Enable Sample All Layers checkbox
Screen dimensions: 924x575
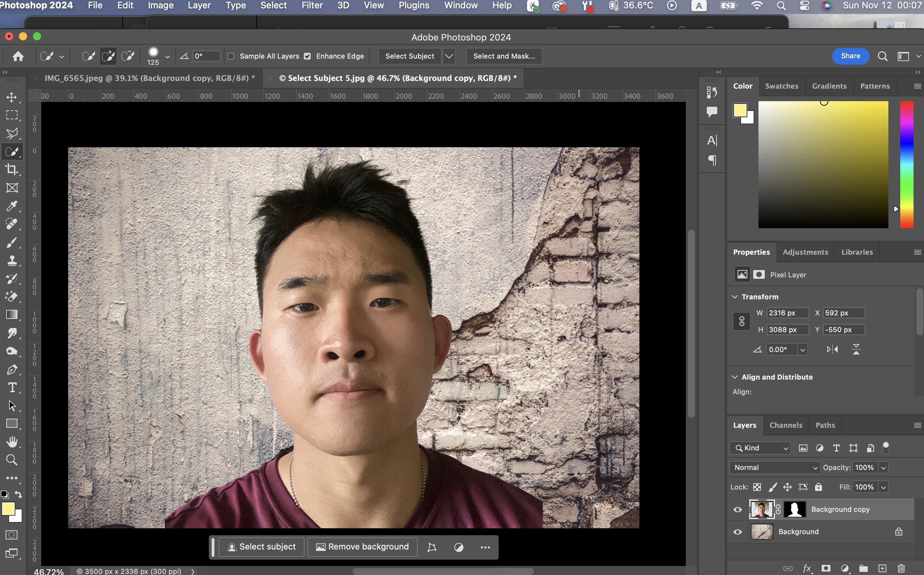(230, 56)
